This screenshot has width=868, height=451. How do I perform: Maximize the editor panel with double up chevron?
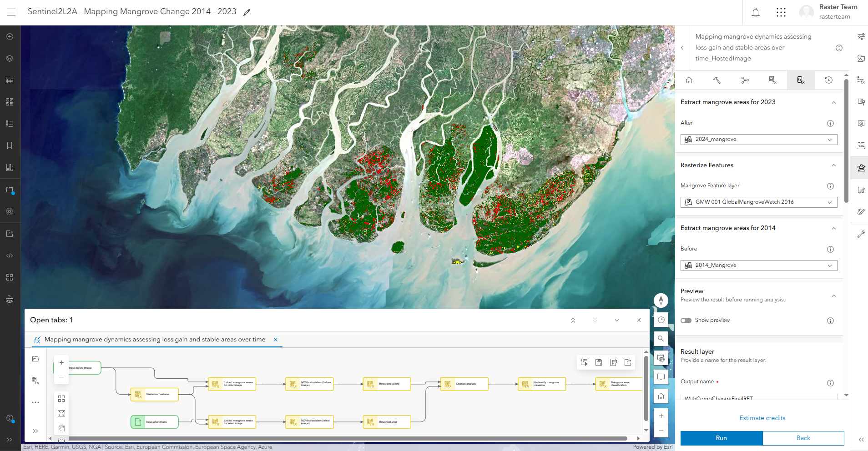[x=573, y=321]
